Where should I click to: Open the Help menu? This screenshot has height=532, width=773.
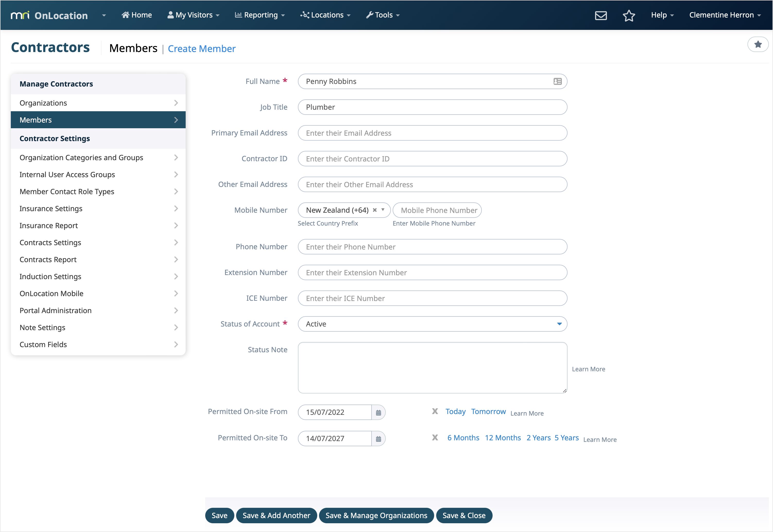(662, 15)
